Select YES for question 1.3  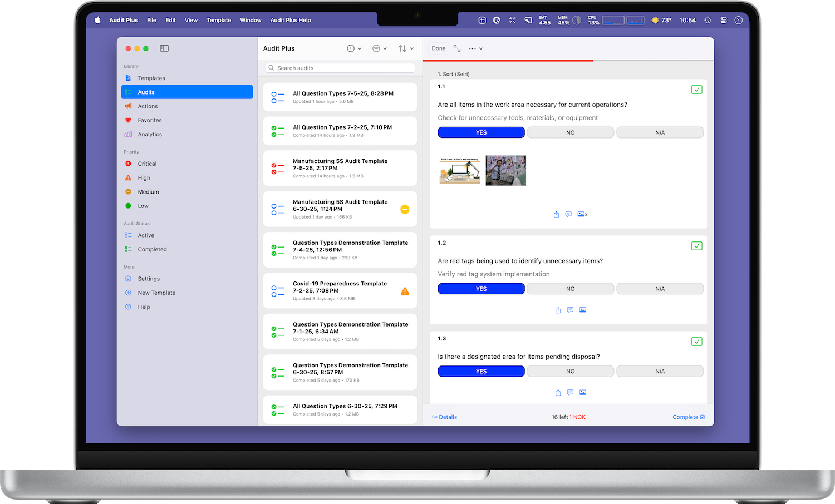tap(482, 371)
